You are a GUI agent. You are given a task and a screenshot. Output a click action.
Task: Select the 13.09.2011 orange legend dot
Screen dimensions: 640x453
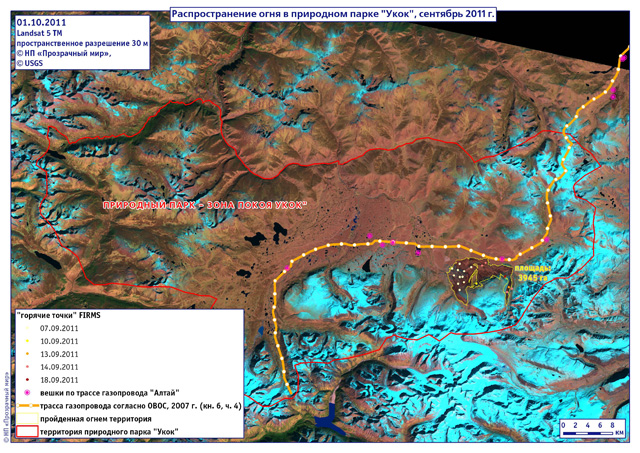pyautogui.click(x=26, y=354)
